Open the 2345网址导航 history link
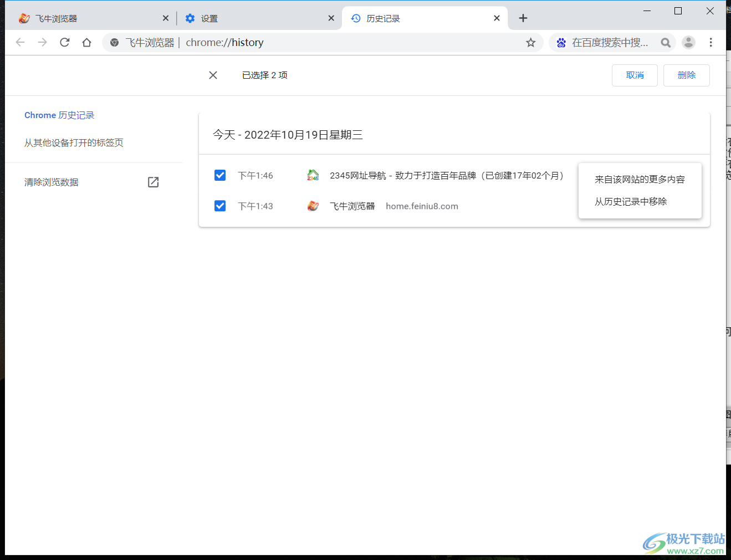 [x=447, y=175]
